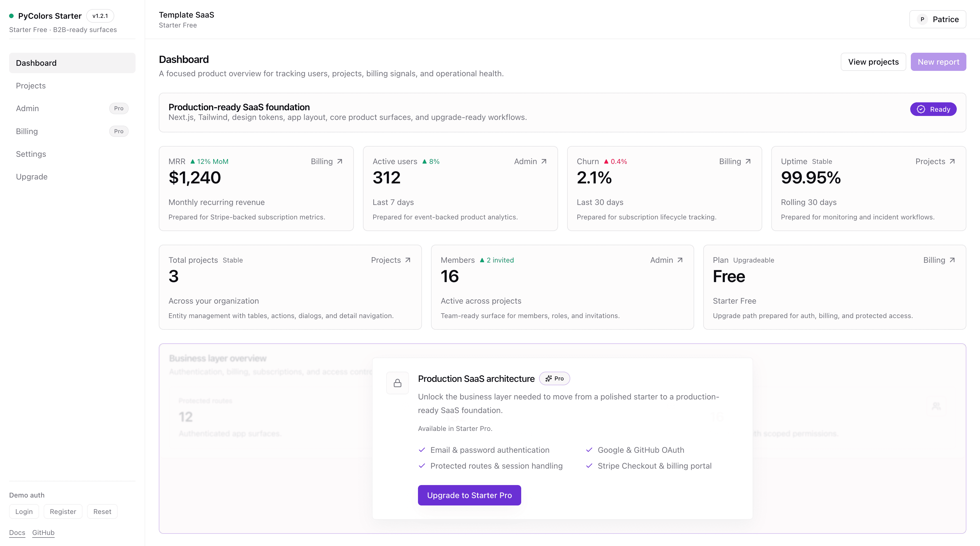This screenshot has width=980, height=546.
Task: Open the Docs link
Action: (17, 532)
